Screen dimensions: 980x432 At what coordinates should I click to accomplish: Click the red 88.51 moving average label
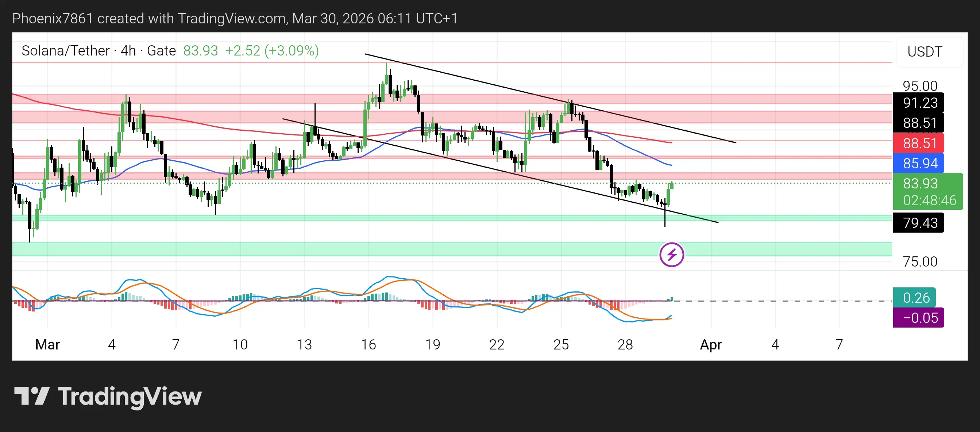pos(920,143)
